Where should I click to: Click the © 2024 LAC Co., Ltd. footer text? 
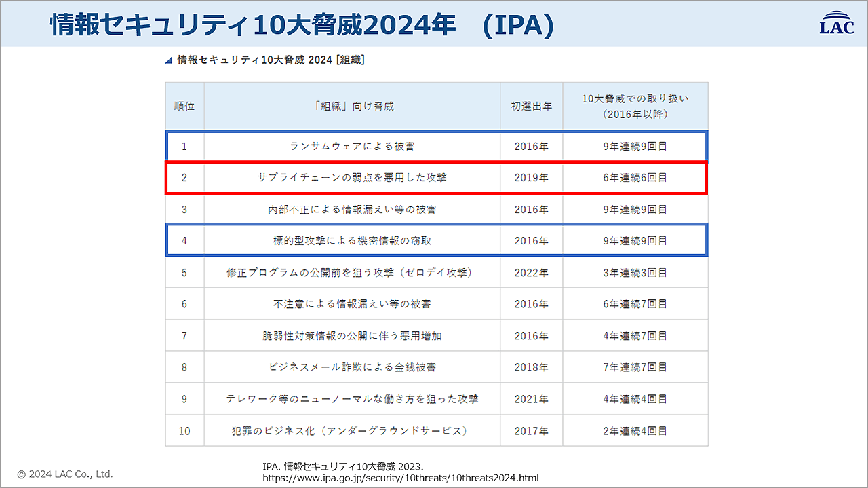[x=65, y=474]
